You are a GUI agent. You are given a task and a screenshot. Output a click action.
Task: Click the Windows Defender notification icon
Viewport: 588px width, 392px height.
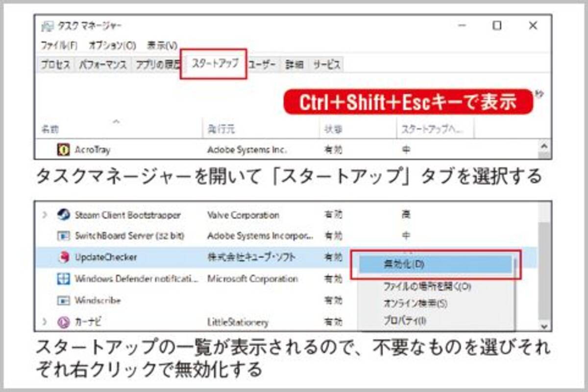pos(63,279)
